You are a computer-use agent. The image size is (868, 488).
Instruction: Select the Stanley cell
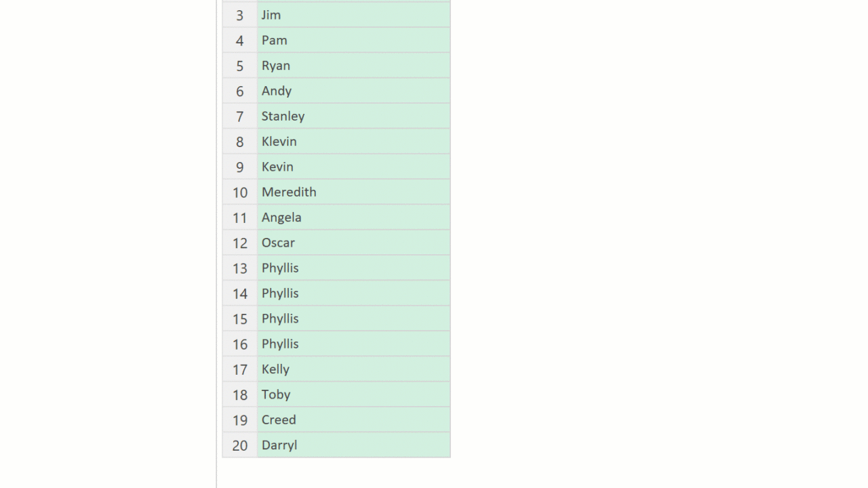353,116
